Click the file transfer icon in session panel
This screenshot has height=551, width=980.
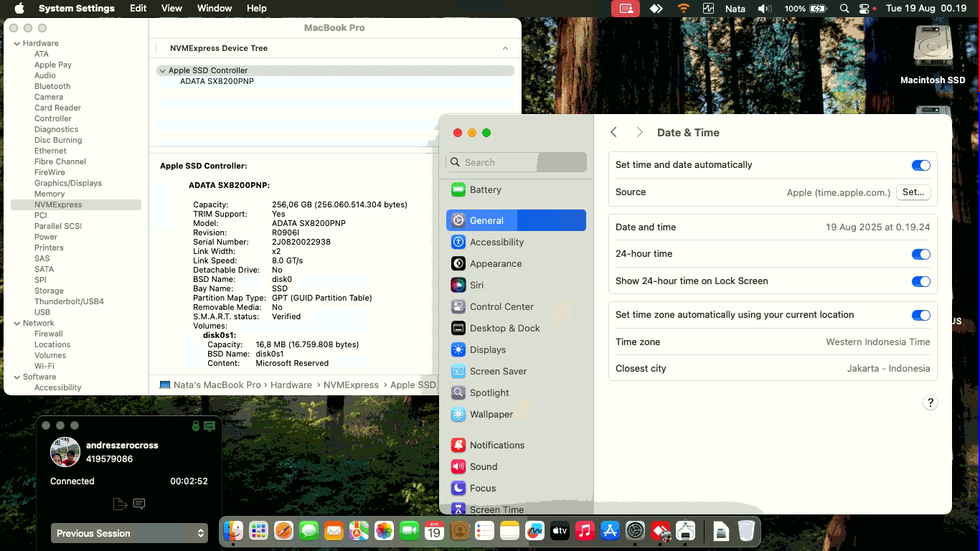120,504
